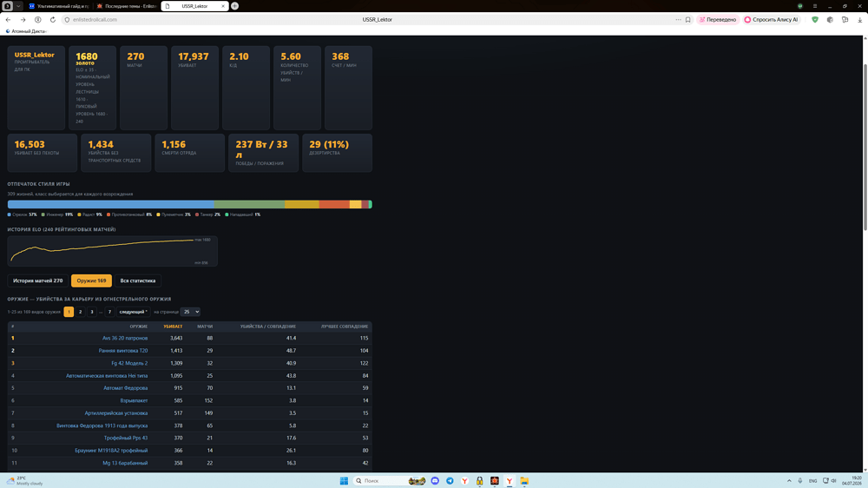
Task: Switch to the История матчей 270 tab
Action: (37, 280)
